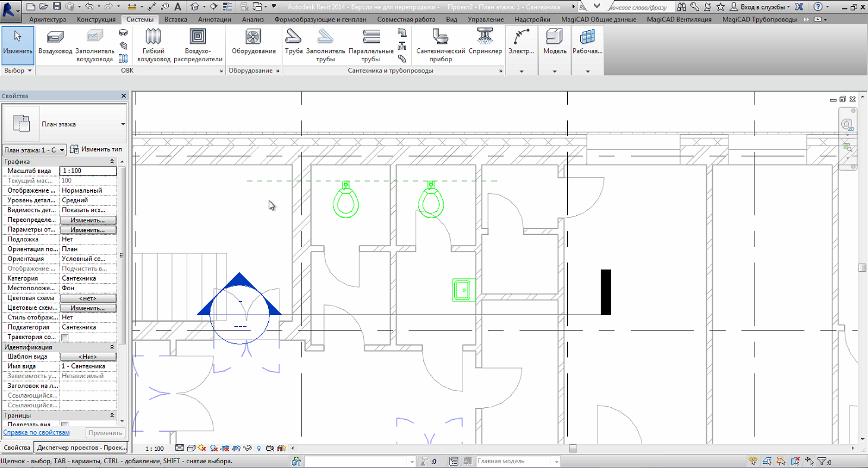Expand the Рабочая... panel dropdown

point(587,71)
